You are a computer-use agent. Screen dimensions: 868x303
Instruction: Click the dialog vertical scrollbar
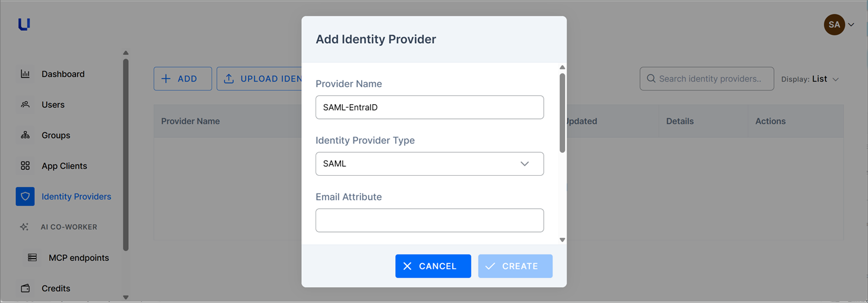[x=563, y=113]
